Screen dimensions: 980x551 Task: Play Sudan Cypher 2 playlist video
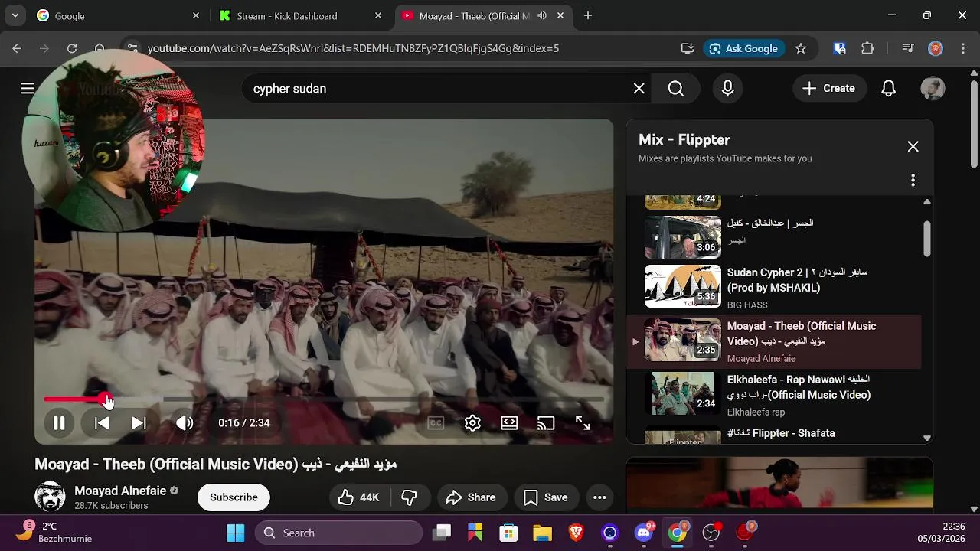click(x=773, y=288)
